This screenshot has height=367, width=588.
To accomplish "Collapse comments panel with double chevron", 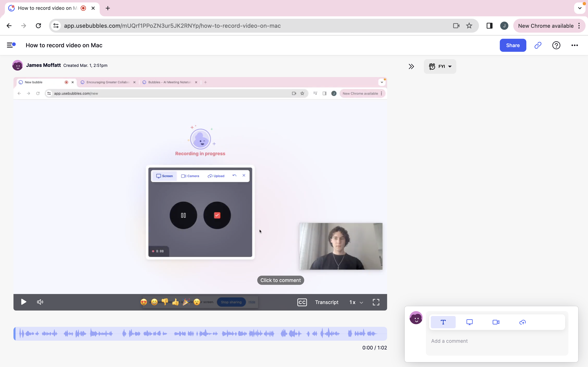I will click(x=411, y=66).
